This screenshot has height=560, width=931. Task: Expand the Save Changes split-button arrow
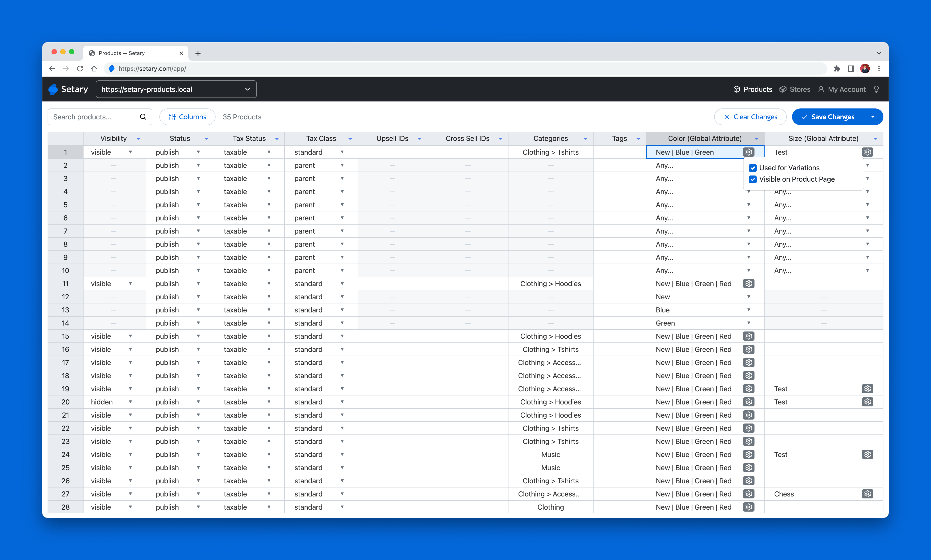pyautogui.click(x=873, y=117)
